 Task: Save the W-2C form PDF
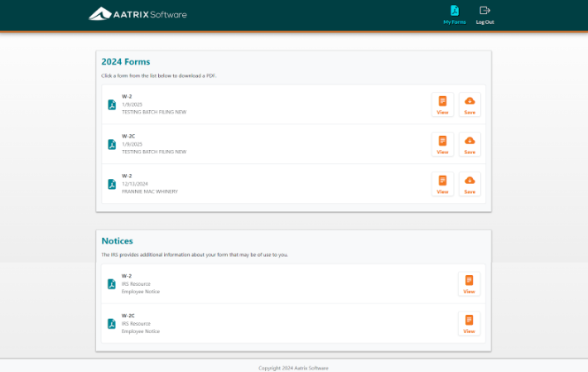tap(470, 144)
